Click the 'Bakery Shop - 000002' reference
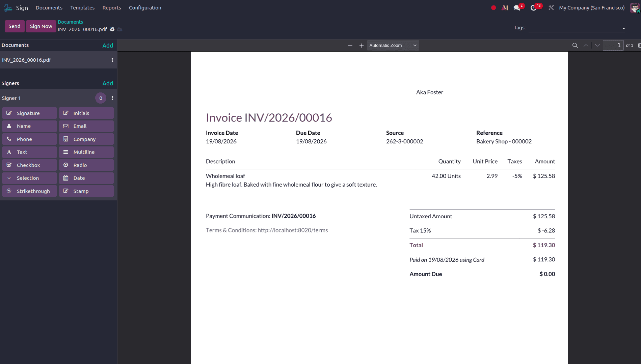 coord(504,141)
